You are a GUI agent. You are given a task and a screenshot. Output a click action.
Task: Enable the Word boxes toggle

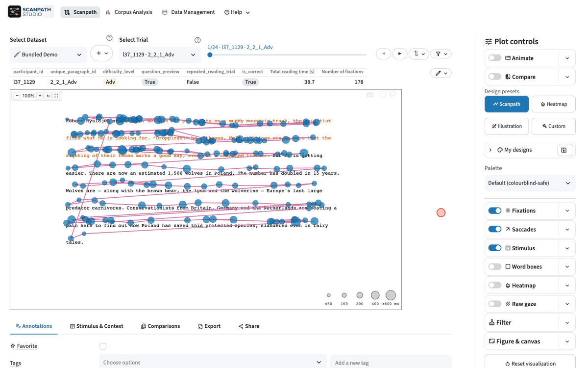(x=495, y=266)
